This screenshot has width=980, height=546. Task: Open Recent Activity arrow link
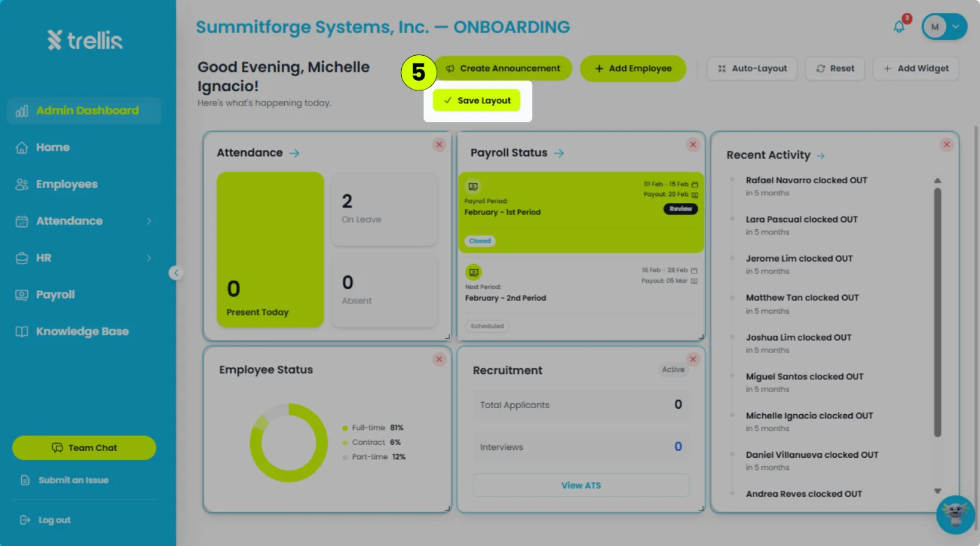821,156
